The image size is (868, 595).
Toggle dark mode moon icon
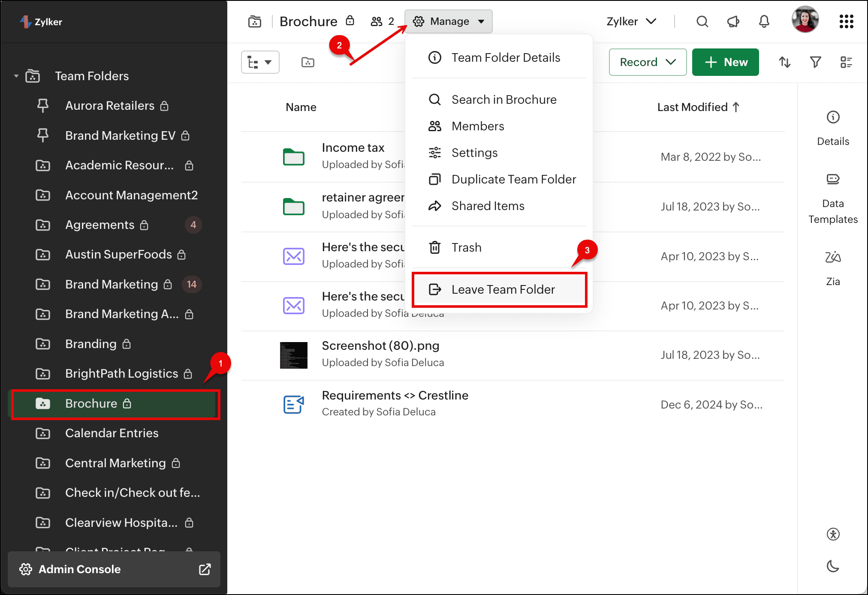click(833, 566)
